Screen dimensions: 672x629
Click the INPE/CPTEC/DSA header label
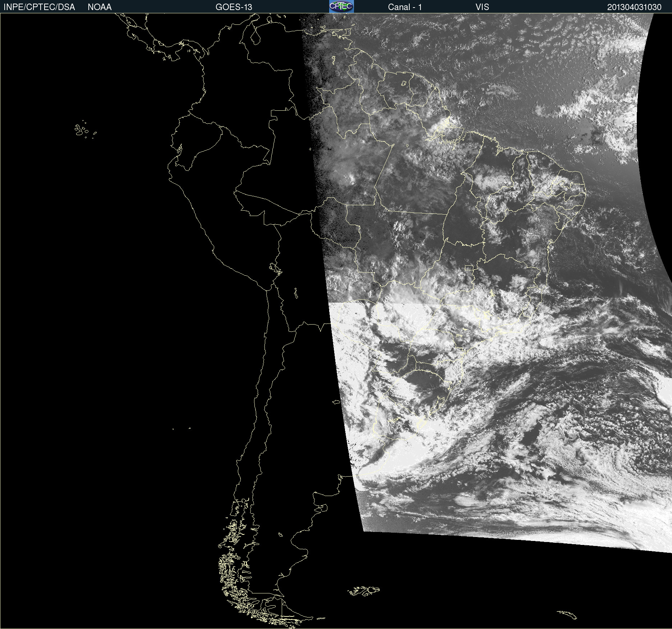tap(39, 7)
